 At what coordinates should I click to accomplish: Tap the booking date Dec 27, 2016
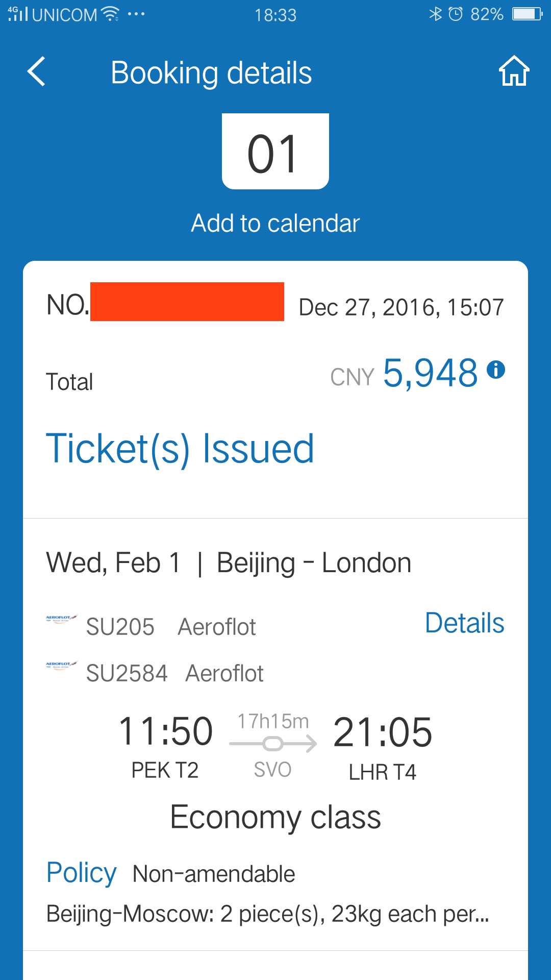tap(400, 307)
